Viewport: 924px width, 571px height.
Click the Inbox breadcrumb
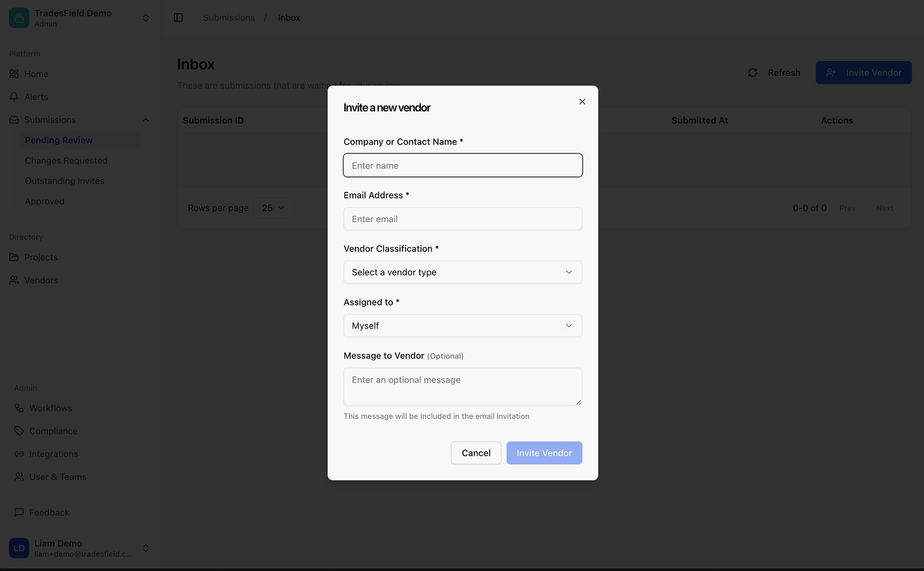[289, 18]
